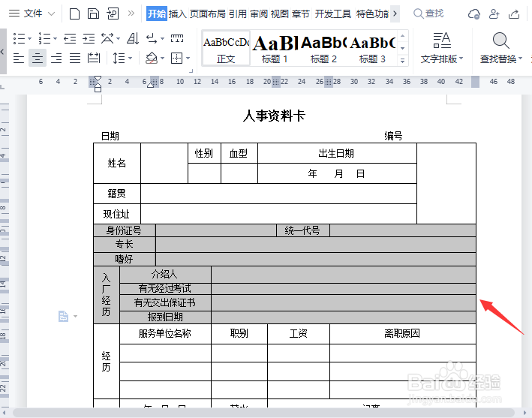Click the 服务单位名称 cell
The width and height of the screenshot is (532, 418).
coord(165,333)
